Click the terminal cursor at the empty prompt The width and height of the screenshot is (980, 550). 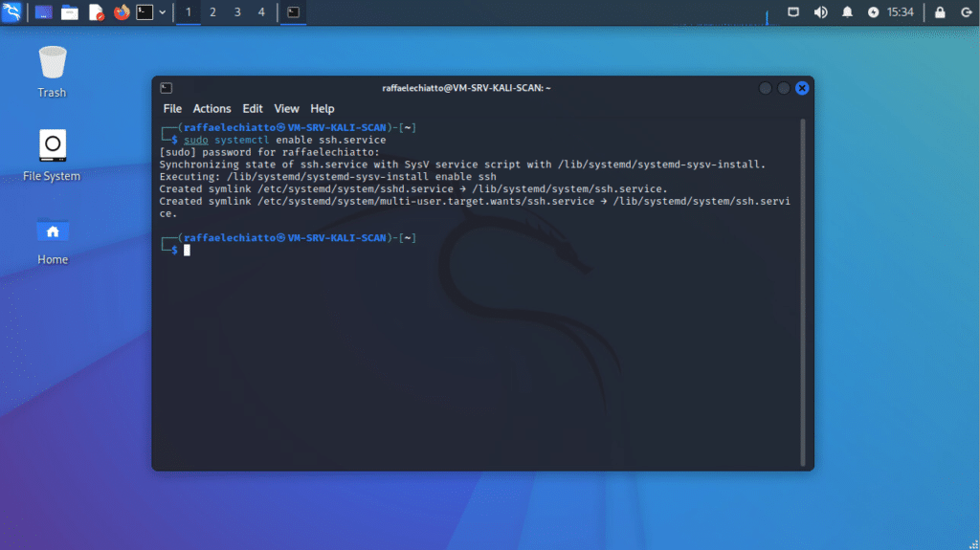point(187,250)
